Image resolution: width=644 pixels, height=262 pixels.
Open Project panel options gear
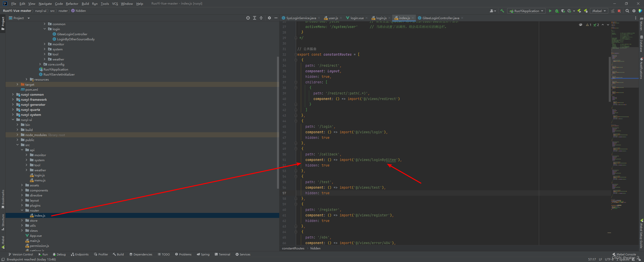pyautogui.click(x=269, y=18)
